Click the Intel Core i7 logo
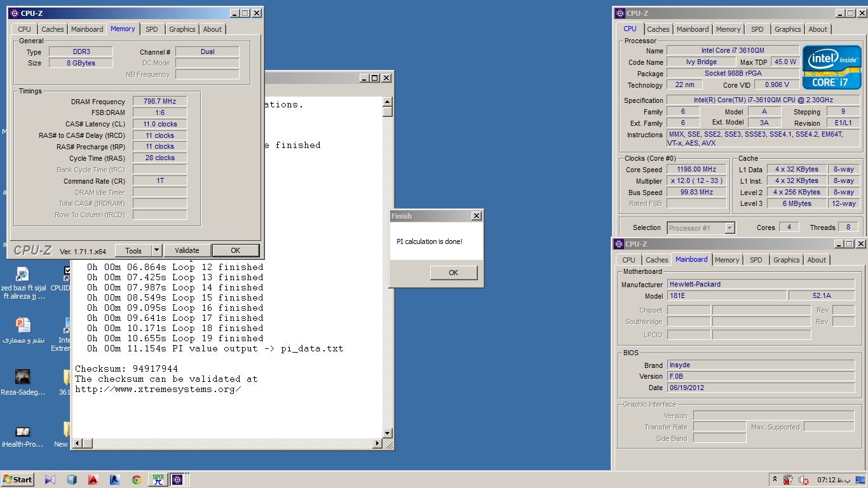The height and width of the screenshot is (488, 868). 832,67
